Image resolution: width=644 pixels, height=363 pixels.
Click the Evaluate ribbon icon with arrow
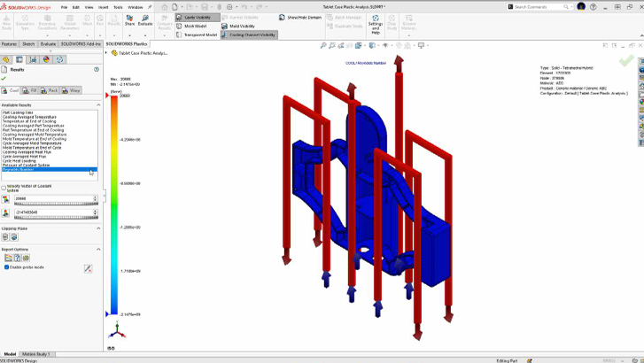click(145, 20)
